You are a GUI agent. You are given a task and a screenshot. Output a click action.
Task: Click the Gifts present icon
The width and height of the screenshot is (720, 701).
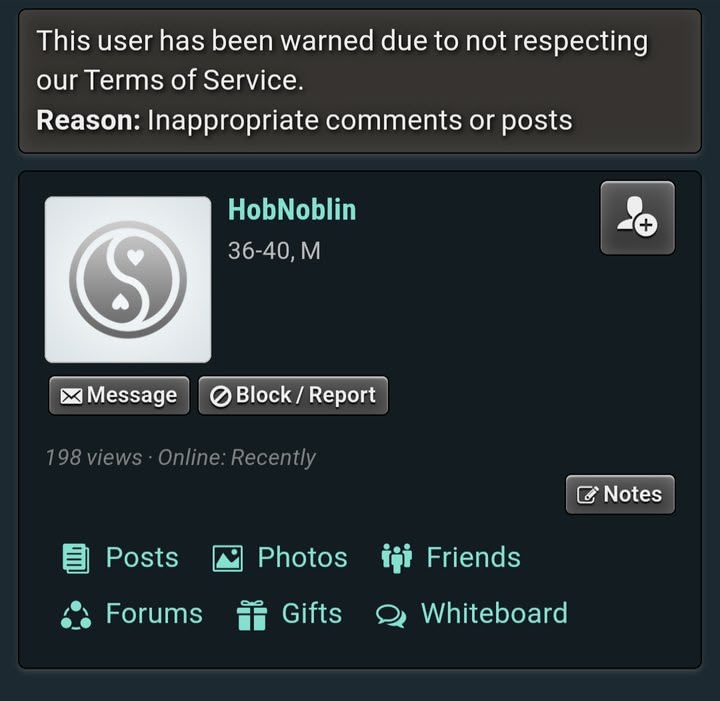251,615
